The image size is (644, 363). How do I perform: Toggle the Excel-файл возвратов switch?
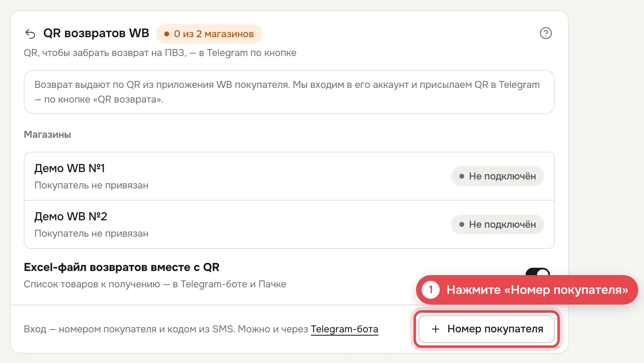pos(537,271)
